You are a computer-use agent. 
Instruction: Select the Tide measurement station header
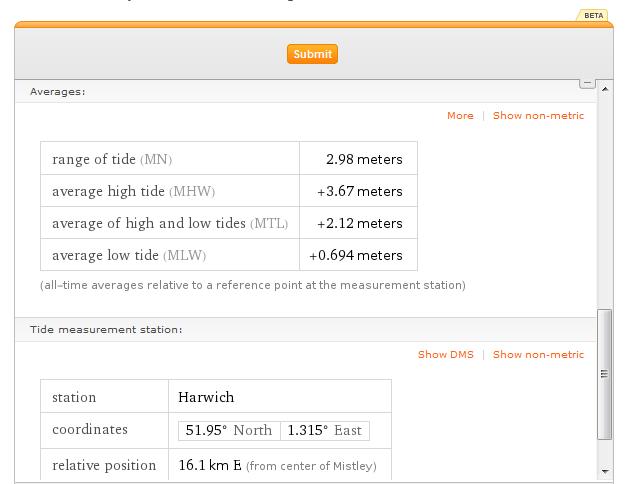(106, 329)
